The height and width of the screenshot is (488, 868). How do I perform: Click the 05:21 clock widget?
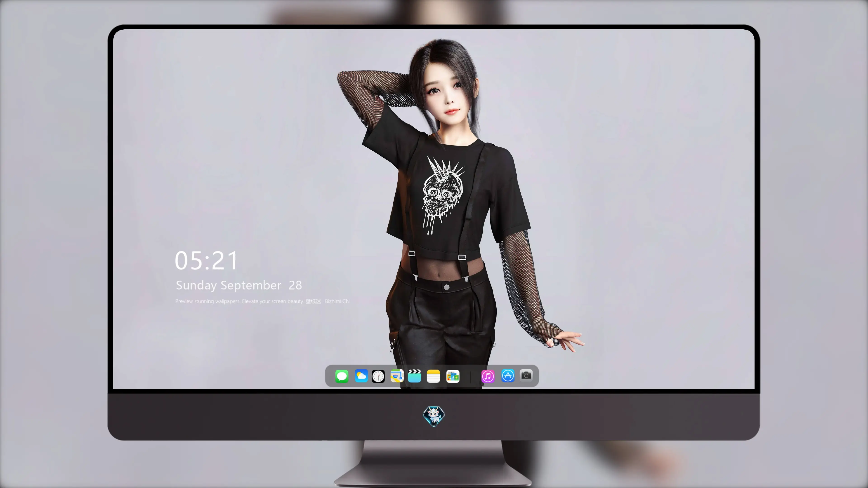coord(206,261)
